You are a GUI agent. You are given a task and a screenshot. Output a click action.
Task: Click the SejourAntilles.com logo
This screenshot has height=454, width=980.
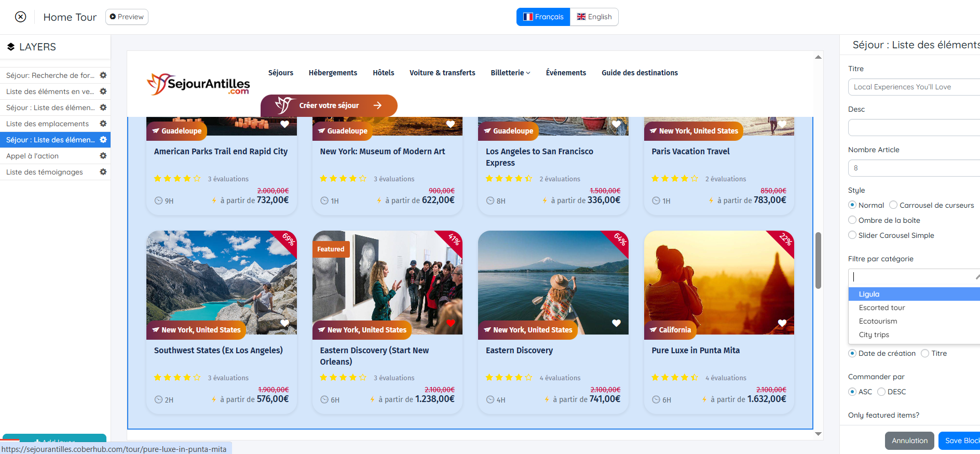coord(199,84)
